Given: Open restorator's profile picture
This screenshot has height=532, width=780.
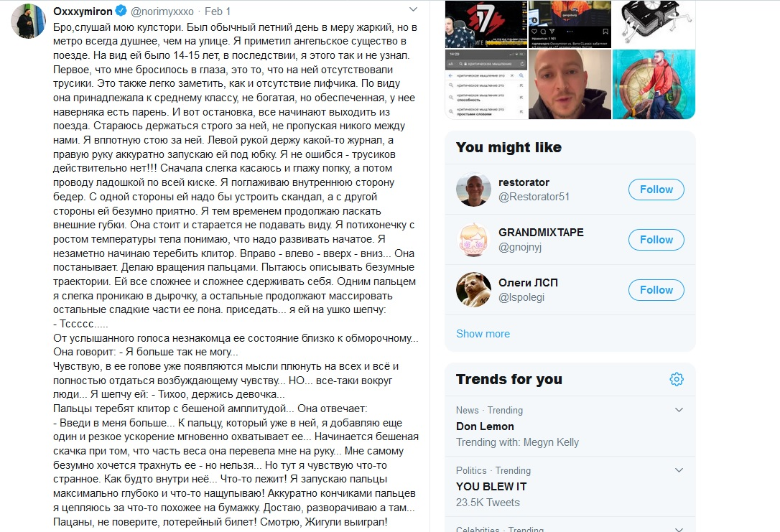Looking at the screenshot, I should [x=473, y=190].
